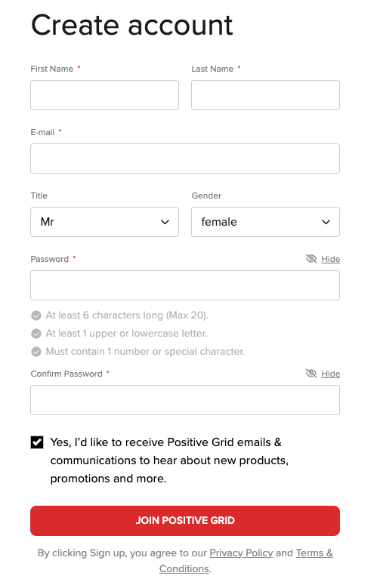Focus the Last Name input field

coord(265,95)
